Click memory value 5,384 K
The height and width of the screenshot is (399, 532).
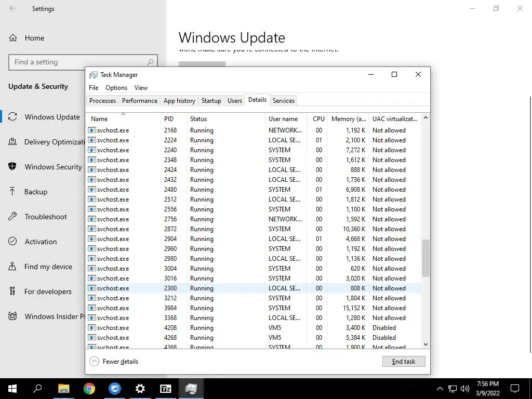(355, 338)
